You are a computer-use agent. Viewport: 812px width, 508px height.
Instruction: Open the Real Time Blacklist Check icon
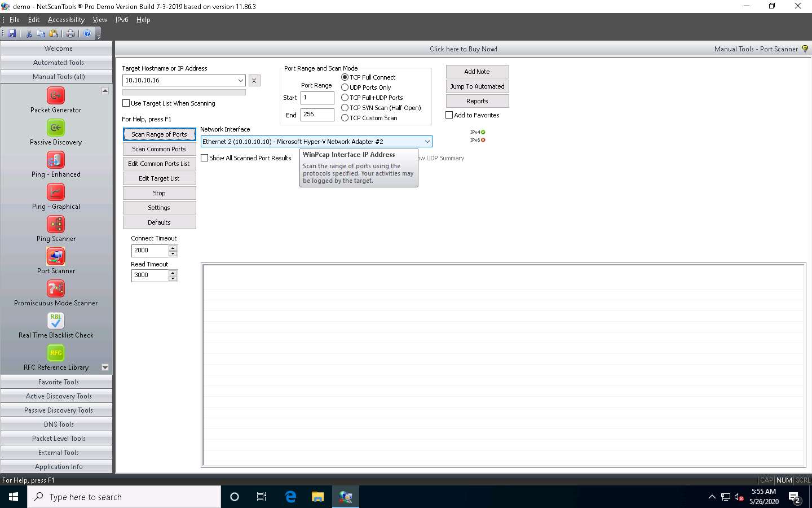[x=56, y=321]
